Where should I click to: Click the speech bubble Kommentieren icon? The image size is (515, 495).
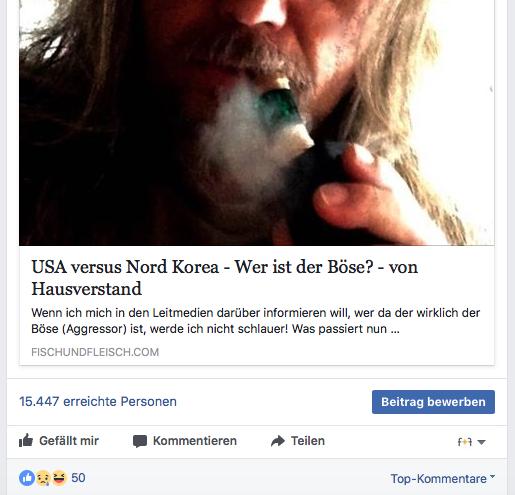140,441
